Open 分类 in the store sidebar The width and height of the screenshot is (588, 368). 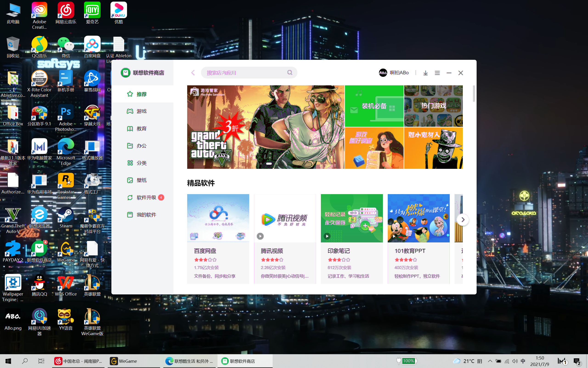(x=142, y=163)
